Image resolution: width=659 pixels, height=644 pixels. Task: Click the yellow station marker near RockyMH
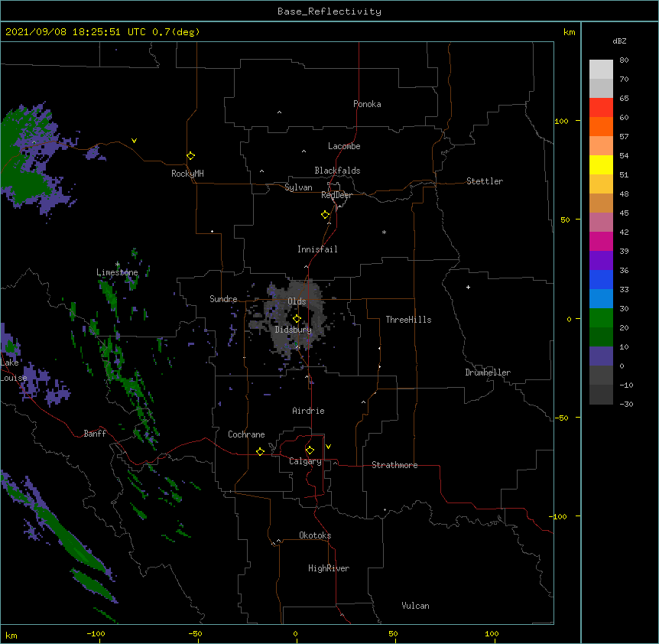point(191,156)
